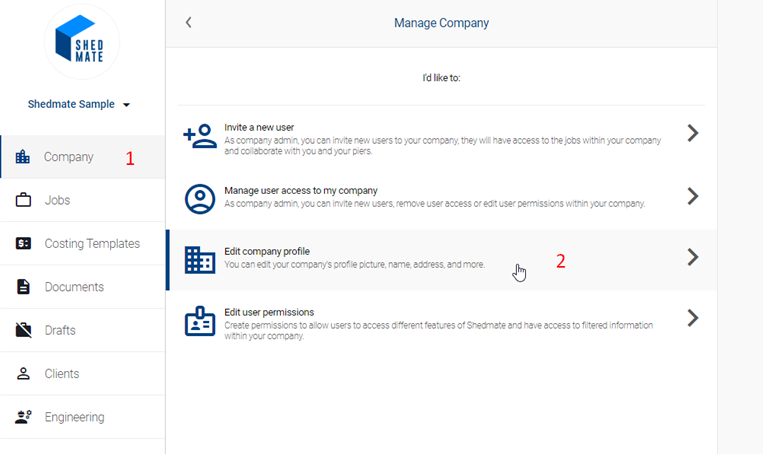Click the Shedmate logo at top
Screen dimensions: 763x454
pyautogui.click(x=83, y=41)
